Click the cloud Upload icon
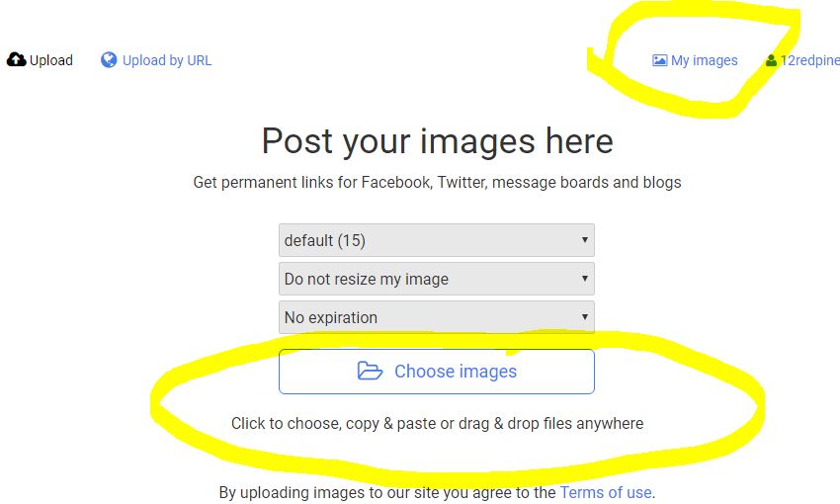Viewport: 840px width, 504px height. tap(16, 59)
